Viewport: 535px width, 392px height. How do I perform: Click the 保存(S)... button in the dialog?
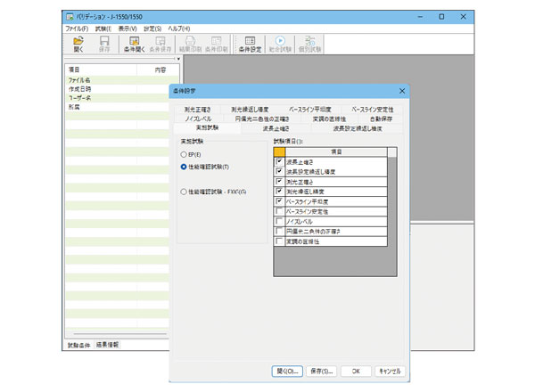coord(321,372)
